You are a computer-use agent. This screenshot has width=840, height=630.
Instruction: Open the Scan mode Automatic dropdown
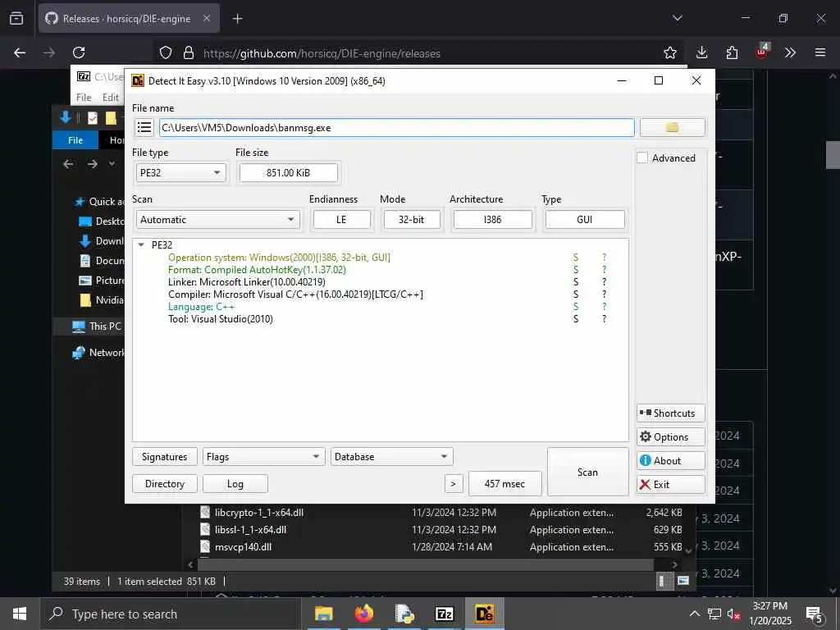(x=217, y=220)
